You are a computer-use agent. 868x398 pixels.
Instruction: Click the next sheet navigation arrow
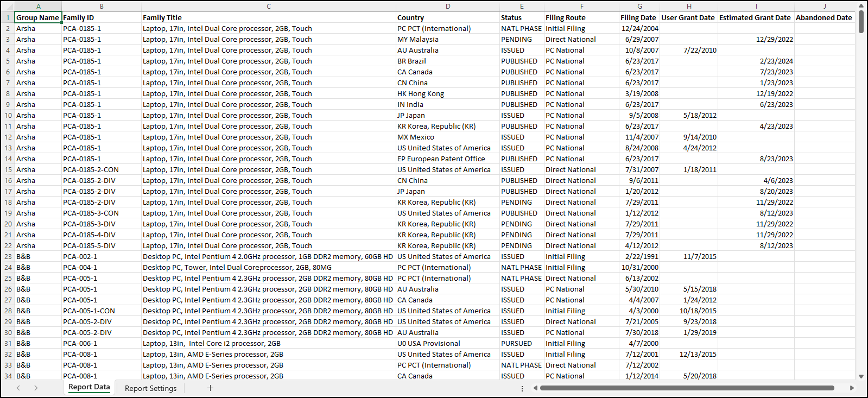36,388
